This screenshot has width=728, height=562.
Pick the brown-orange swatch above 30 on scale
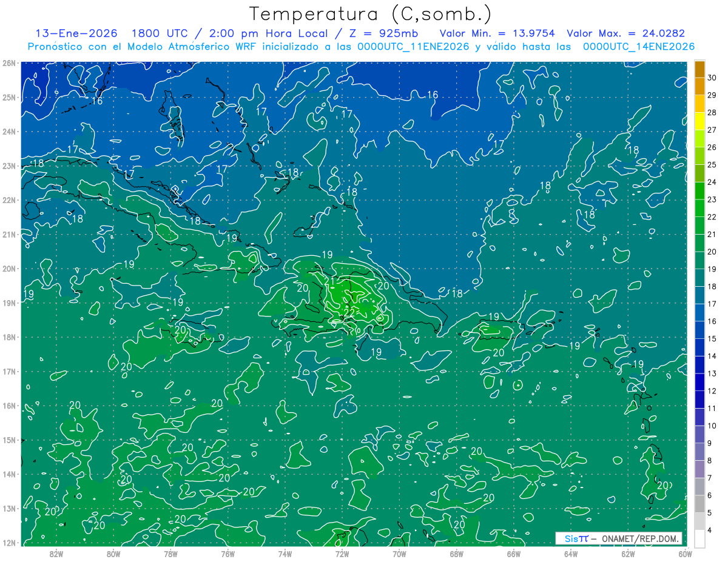point(699,69)
